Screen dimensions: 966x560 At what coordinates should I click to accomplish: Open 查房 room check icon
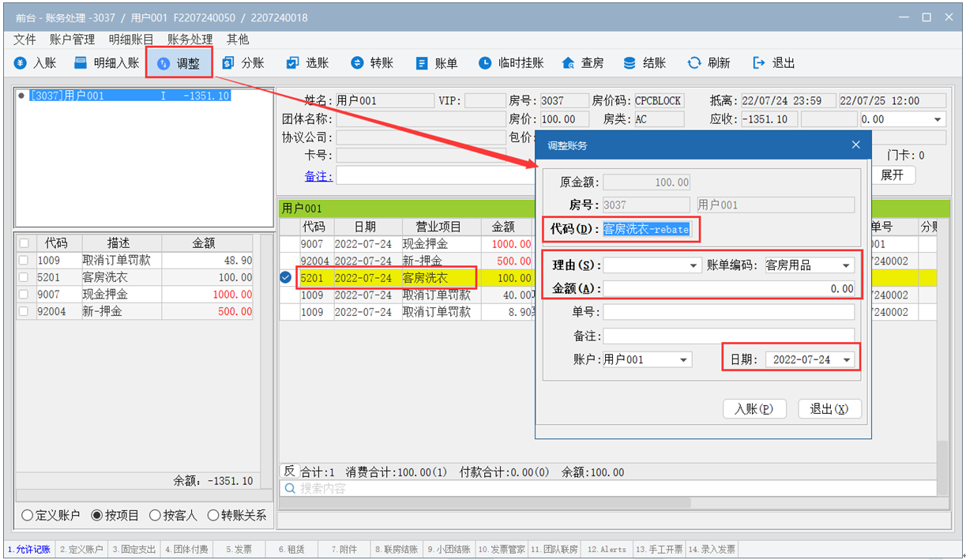pos(568,63)
